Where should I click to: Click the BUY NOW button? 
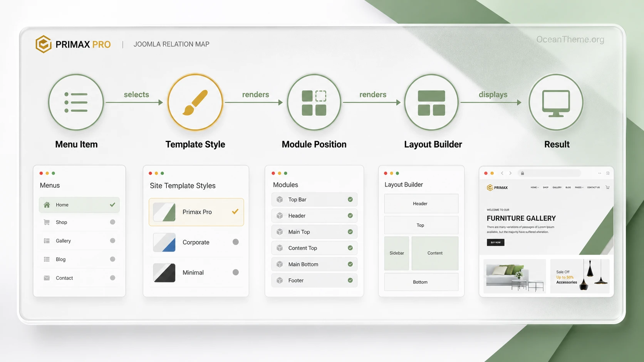[x=495, y=242]
